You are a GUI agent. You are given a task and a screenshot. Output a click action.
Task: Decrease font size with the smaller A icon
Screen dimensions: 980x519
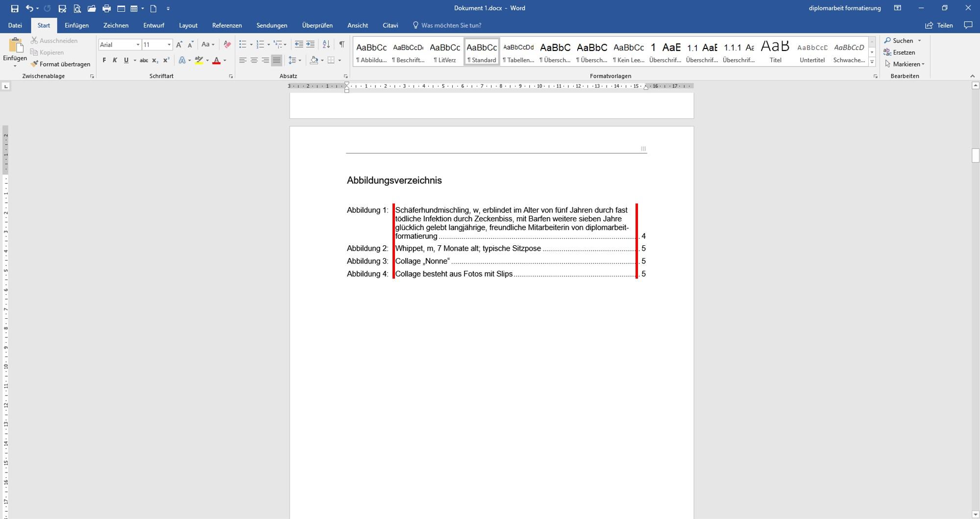click(191, 45)
